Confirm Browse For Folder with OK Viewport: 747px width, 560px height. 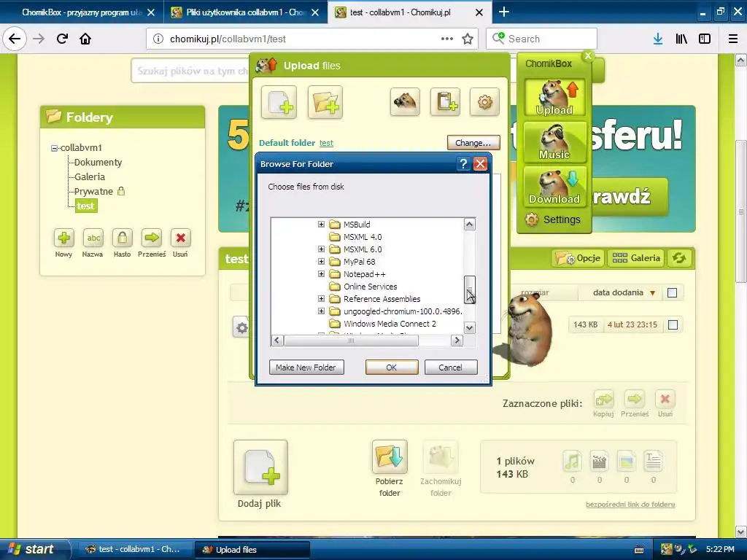pos(392,367)
